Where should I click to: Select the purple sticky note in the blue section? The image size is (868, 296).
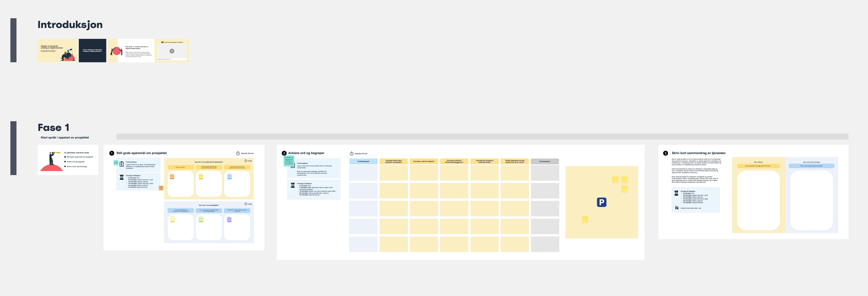[229, 220]
